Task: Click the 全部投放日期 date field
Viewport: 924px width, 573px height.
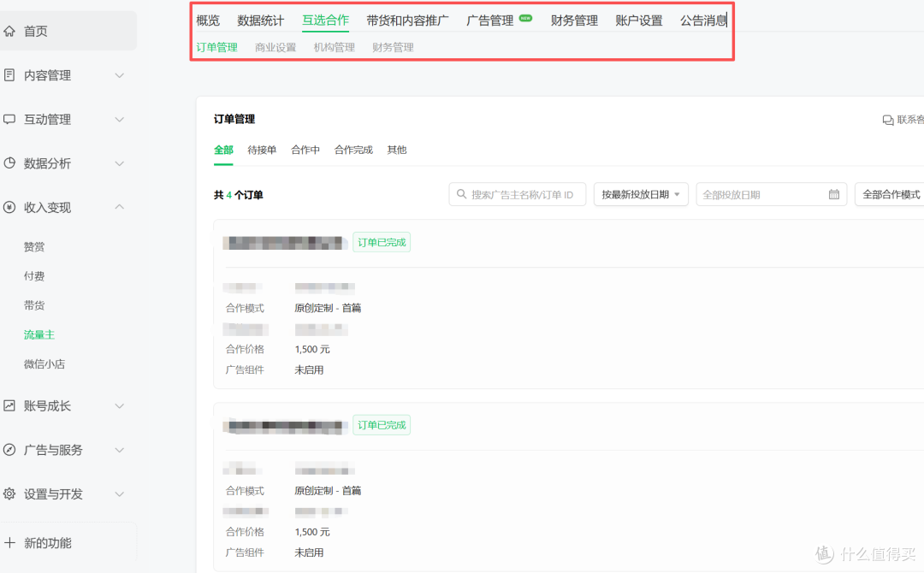Action: coord(772,194)
